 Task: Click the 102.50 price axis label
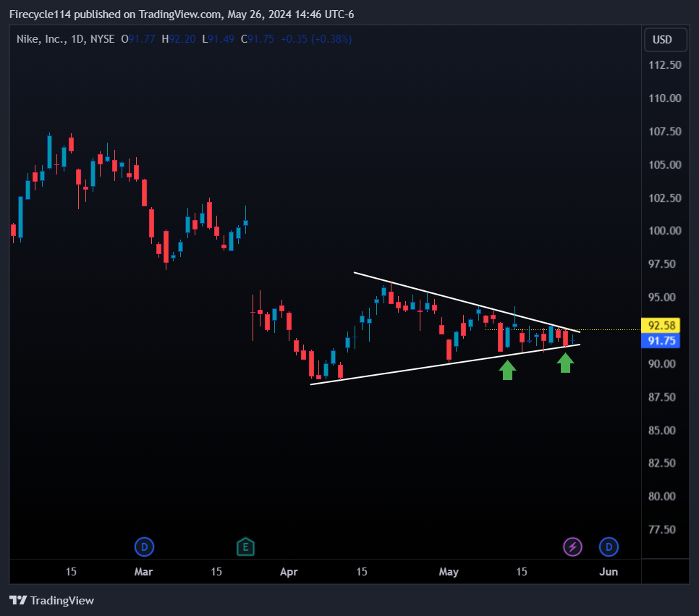click(665, 198)
